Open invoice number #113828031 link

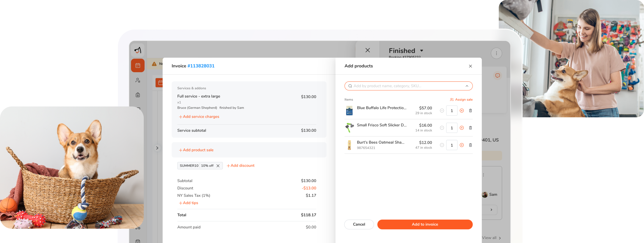coord(201,66)
